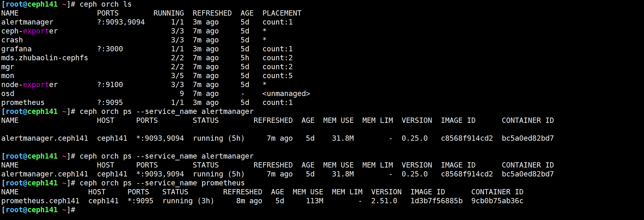Click grafana port '?:3000'
The image size is (644, 220).
pyautogui.click(x=110, y=49)
